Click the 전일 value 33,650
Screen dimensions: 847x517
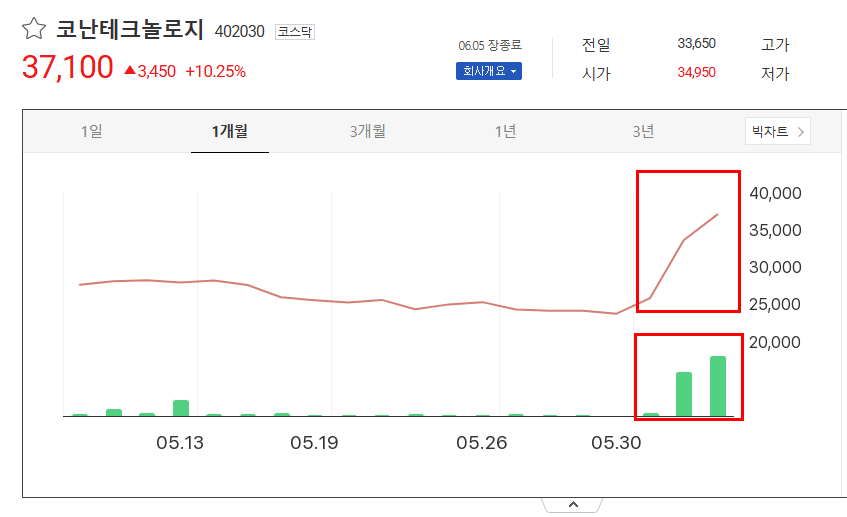click(696, 43)
